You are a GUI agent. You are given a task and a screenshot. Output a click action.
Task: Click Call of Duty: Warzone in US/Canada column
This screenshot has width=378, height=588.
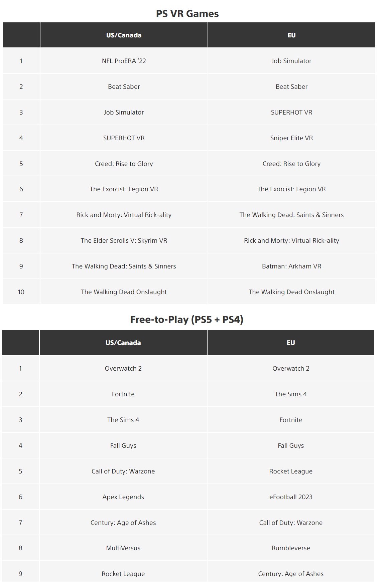(x=123, y=471)
